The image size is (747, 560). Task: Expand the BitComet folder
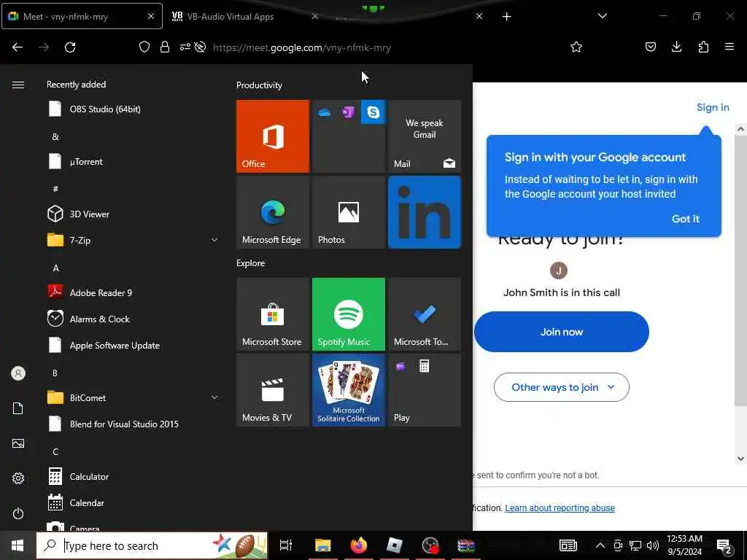pos(214,397)
